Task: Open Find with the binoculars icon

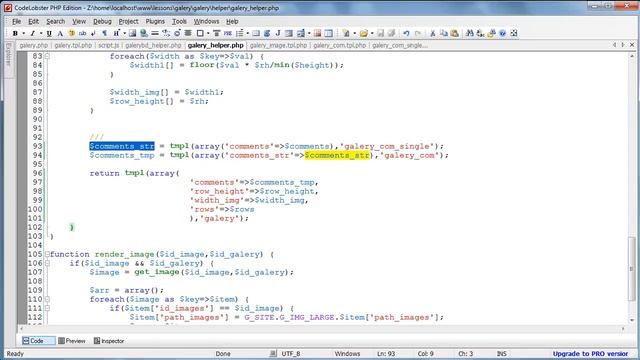Action: pos(470,33)
